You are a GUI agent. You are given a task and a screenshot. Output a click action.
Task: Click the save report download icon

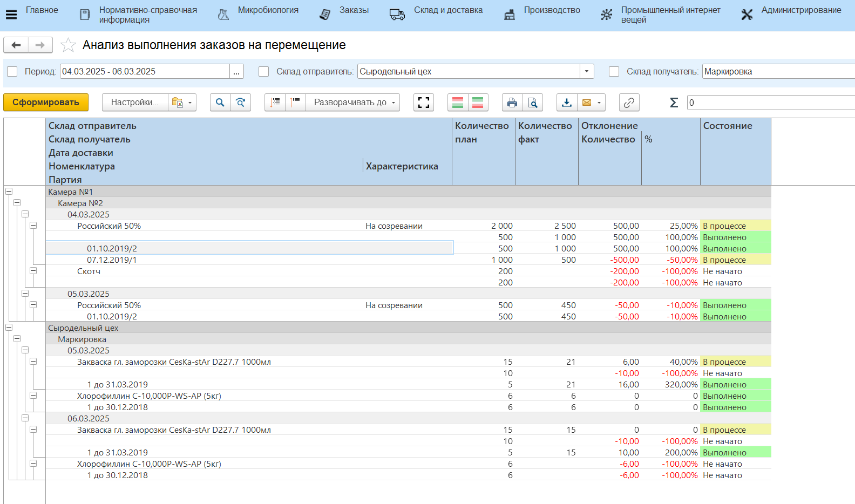pyautogui.click(x=567, y=103)
